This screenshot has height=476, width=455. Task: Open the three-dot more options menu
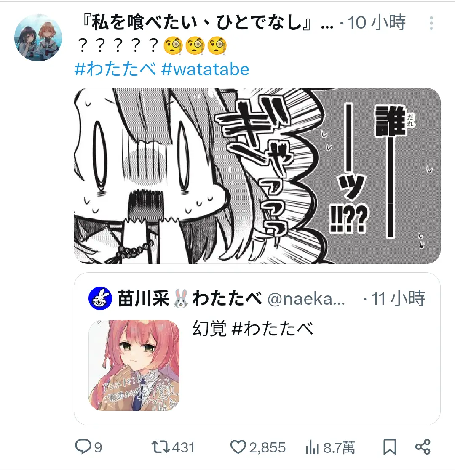[431, 23]
